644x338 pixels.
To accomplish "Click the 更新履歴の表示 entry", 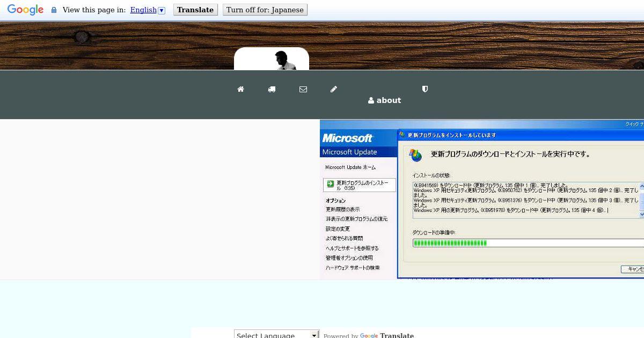I will 343,209.
